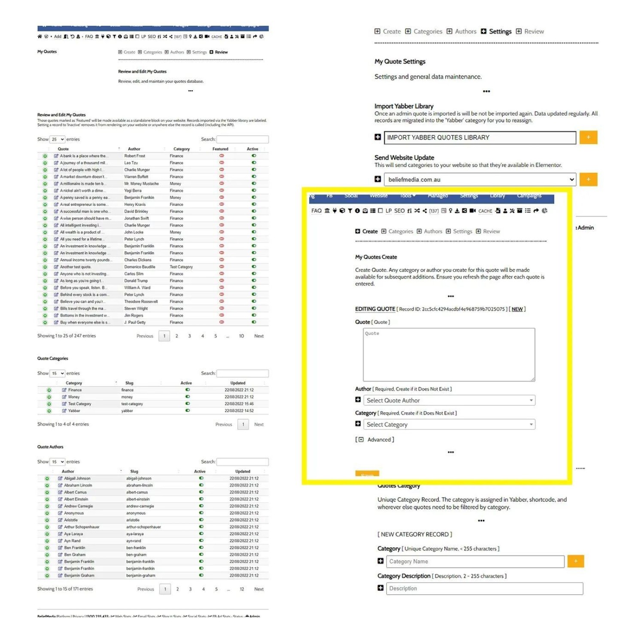
Task: Click the edit icon beside the Finance category
Action: click(64, 390)
